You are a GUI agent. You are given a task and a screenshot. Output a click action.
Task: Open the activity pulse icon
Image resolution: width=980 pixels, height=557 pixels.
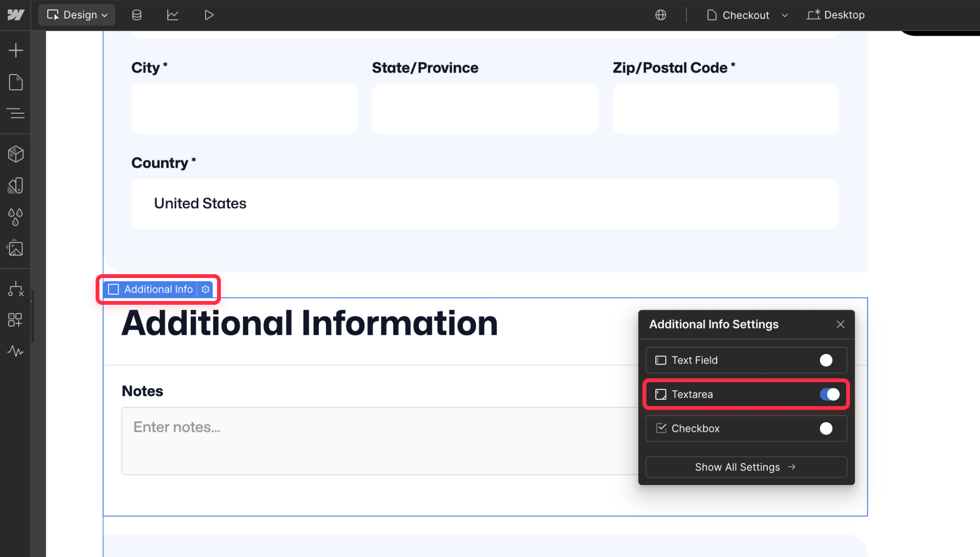pos(16,352)
